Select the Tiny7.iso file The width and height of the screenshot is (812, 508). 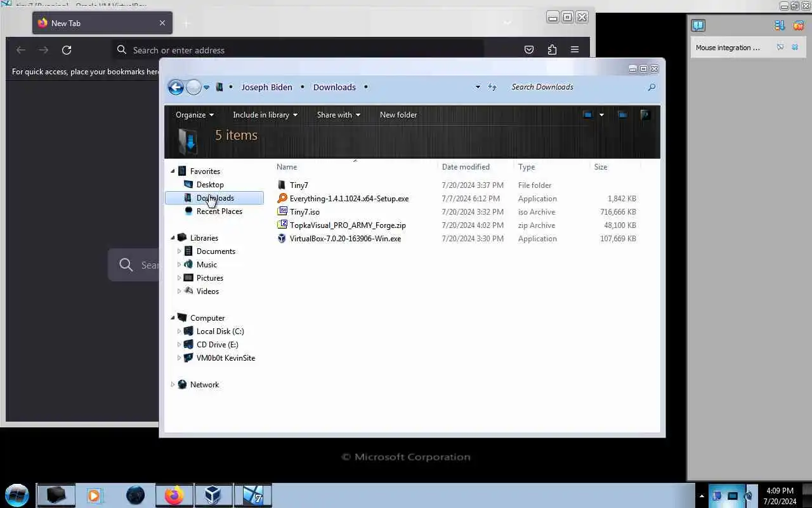click(304, 212)
